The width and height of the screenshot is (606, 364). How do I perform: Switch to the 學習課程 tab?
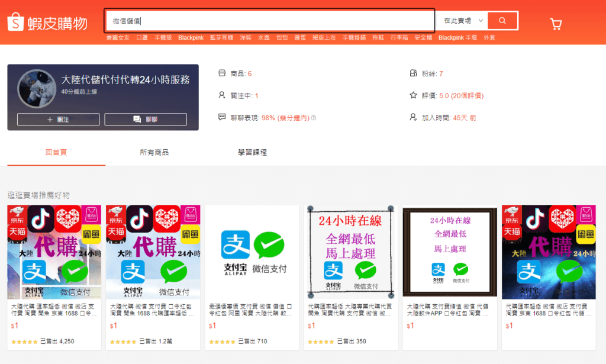252,152
